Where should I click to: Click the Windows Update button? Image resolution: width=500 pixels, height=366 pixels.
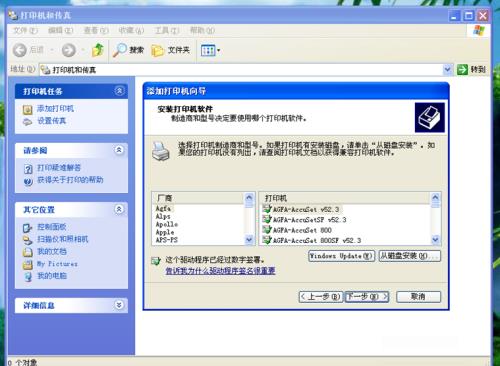341,256
